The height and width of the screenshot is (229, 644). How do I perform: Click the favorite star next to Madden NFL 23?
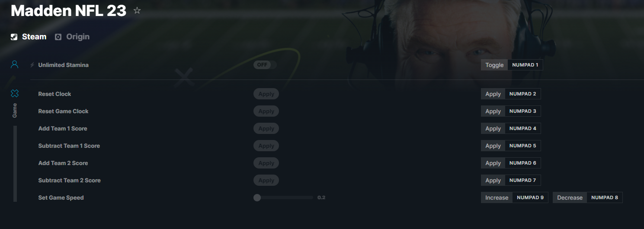point(137,11)
